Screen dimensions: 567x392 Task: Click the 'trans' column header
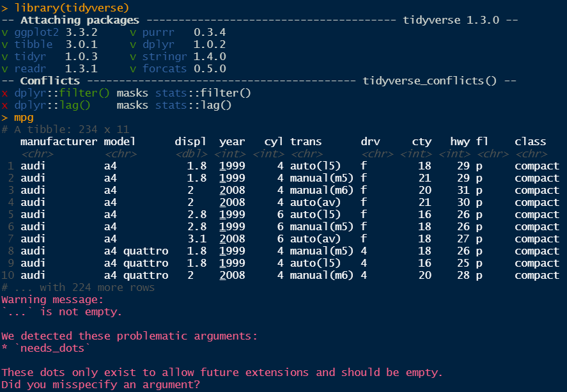point(306,142)
